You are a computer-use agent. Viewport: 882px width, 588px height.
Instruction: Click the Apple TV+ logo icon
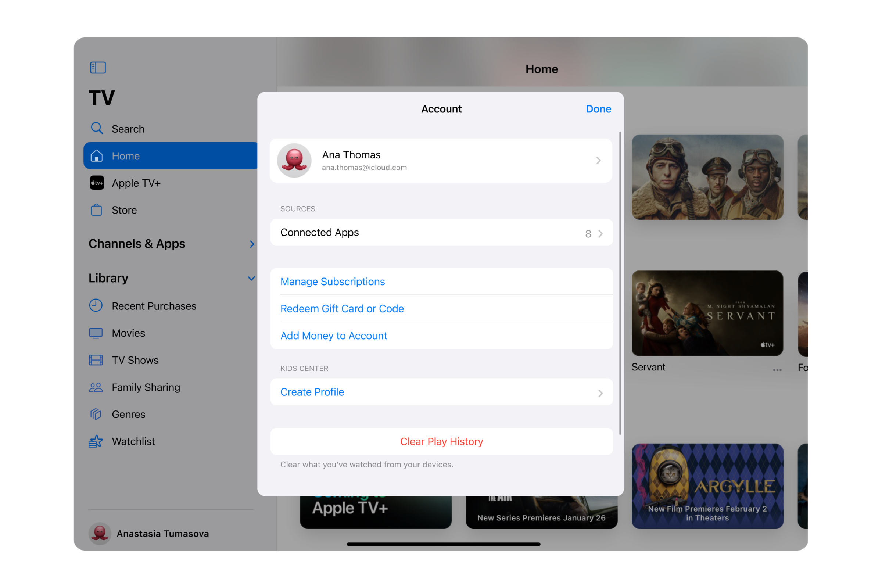[x=97, y=183]
